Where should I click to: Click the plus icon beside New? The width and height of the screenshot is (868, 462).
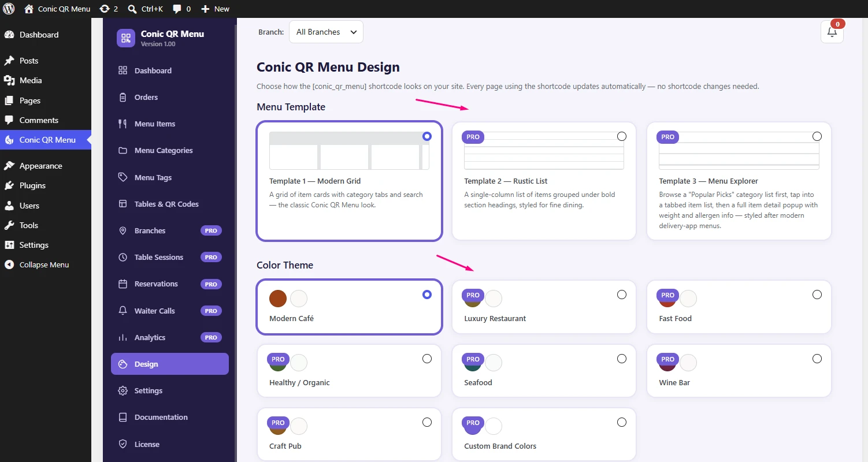coord(205,9)
